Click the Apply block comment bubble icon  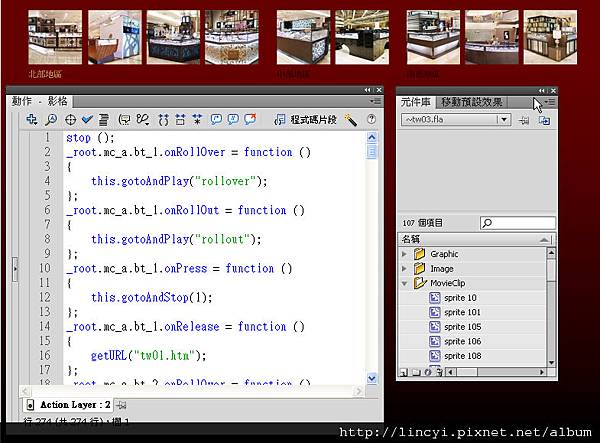[216, 119]
